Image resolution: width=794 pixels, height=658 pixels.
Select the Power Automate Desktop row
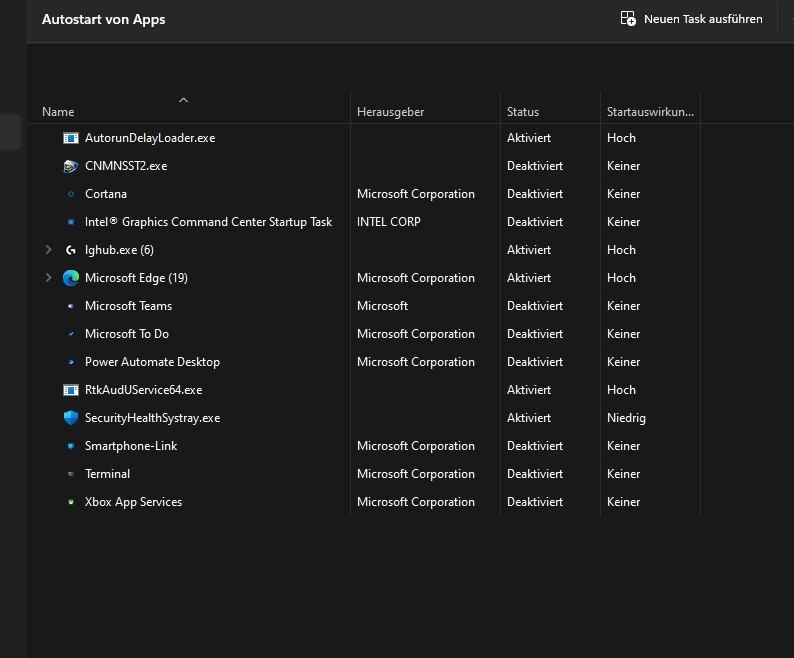(152, 362)
